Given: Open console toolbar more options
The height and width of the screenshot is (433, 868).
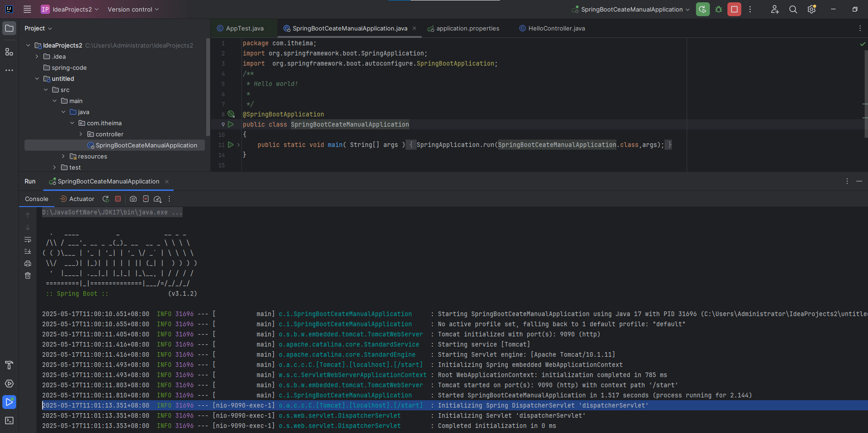Looking at the screenshot, I should [169, 199].
